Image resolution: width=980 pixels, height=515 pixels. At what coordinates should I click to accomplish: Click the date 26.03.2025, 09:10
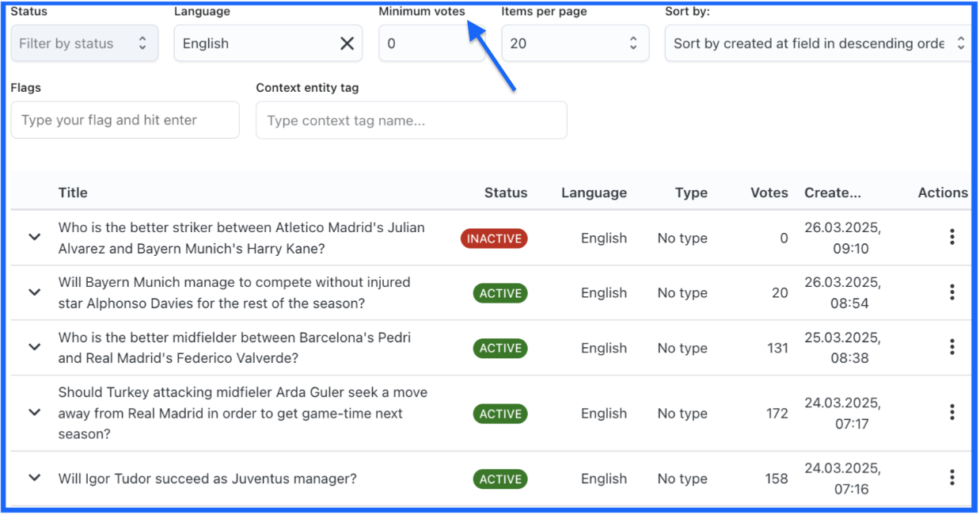click(843, 238)
